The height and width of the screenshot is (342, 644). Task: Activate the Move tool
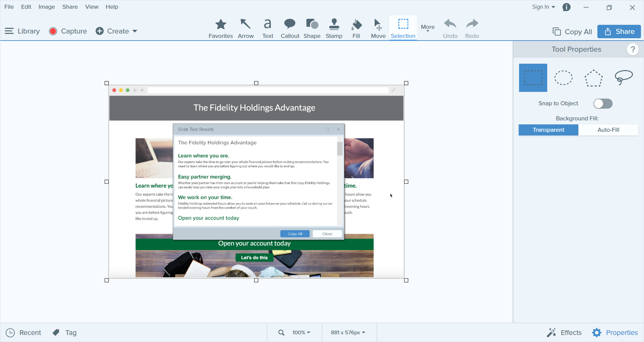coord(378,28)
